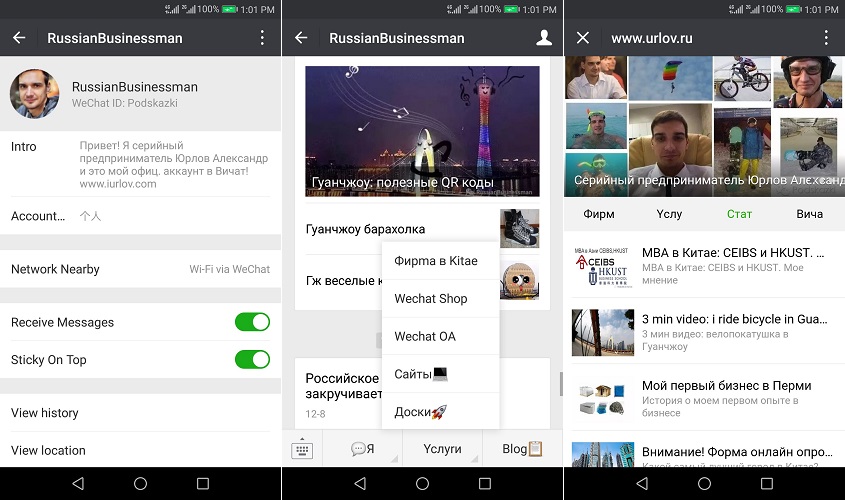Tap the back arrow on the account details screen
845x500 pixels.
click(x=19, y=38)
